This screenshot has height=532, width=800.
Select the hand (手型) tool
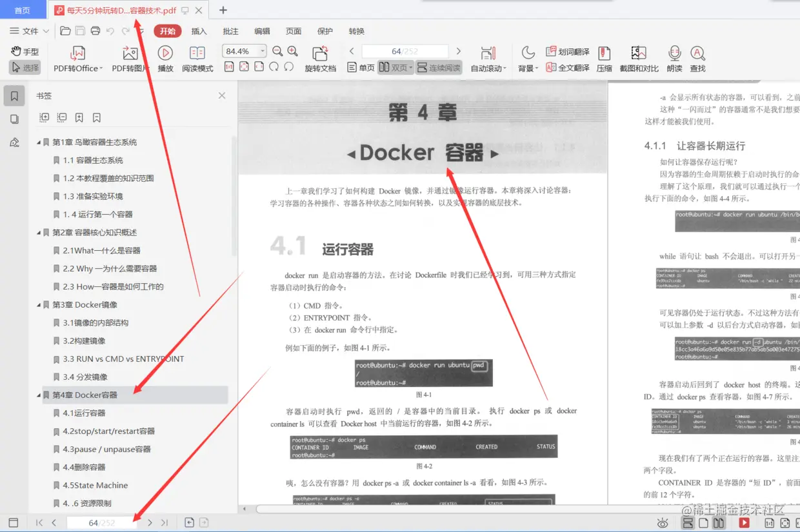pos(25,52)
